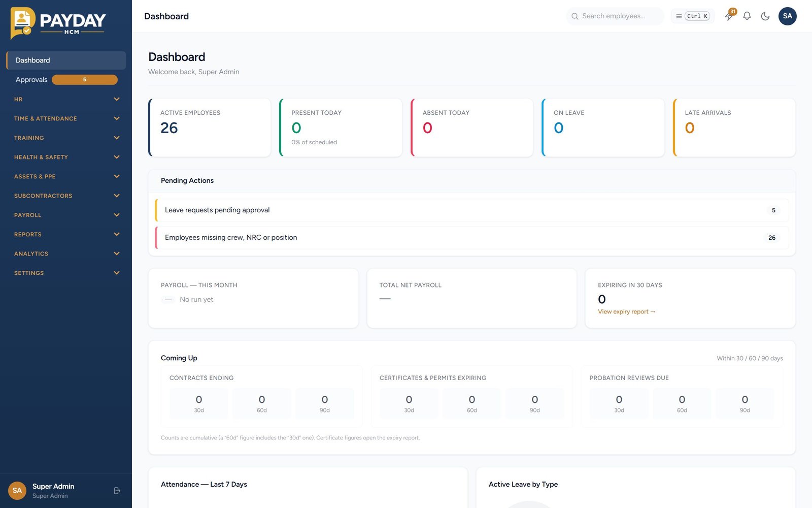Click Certificates & Permits Expiring 90d count
This screenshot has width=812, height=508.
[x=535, y=403]
